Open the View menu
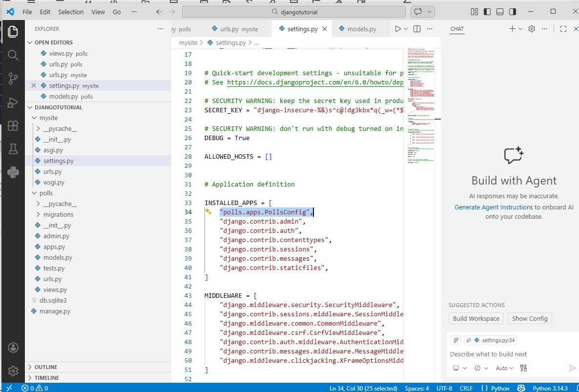 coord(98,12)
